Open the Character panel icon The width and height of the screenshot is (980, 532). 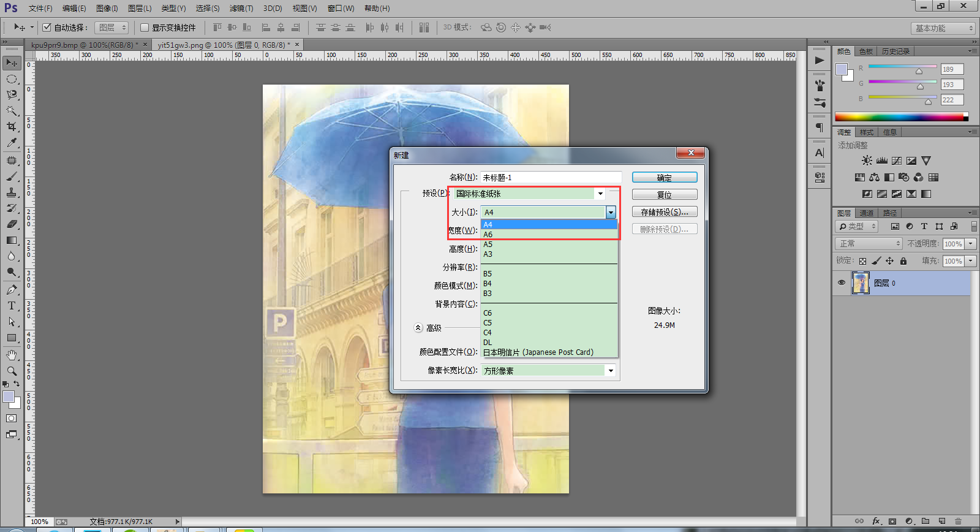pos(820,153)
